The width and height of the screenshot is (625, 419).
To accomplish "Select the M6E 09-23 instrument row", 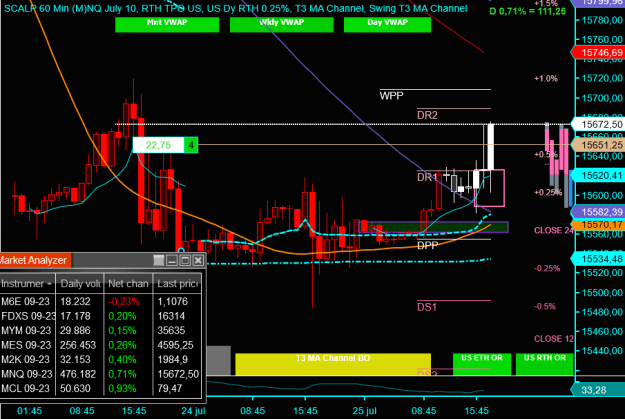I will 100,301.
